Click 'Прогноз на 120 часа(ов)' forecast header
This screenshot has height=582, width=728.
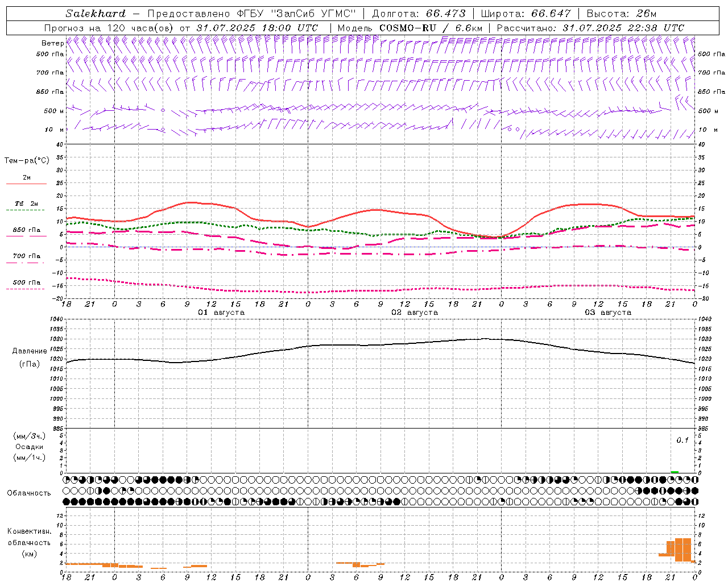pos(109,28)
